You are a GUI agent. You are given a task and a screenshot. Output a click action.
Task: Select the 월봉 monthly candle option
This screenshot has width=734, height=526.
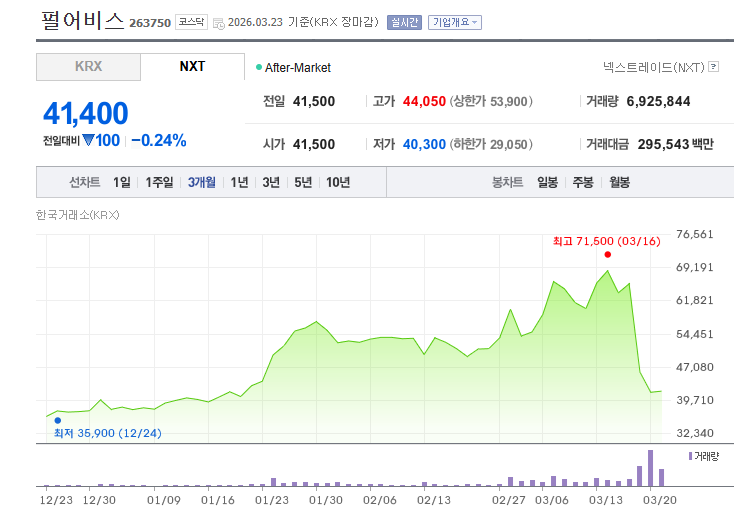619,182
